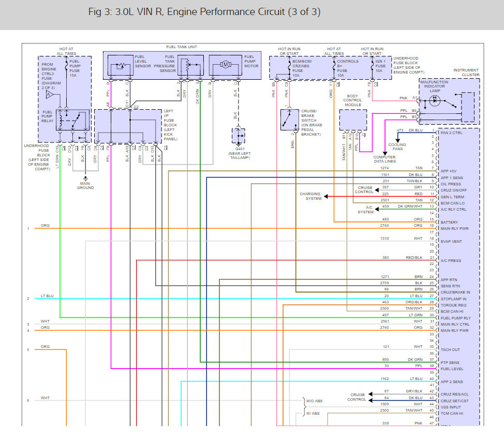
Task: Click the malfunction indicator lamp bulb symbol
Action: point(435,100)
